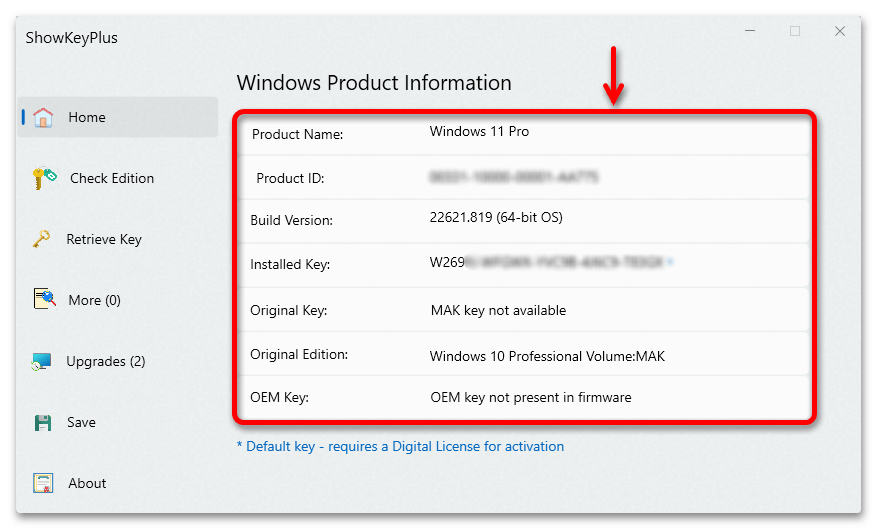Open the Check Edition page
This screenshot has height=529, width=877.
112,178
